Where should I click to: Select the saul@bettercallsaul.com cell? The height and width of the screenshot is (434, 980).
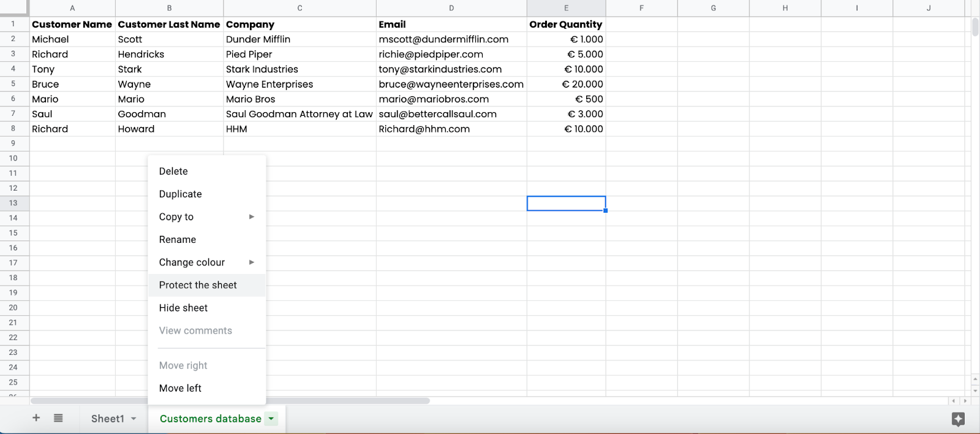coord(451,114)
